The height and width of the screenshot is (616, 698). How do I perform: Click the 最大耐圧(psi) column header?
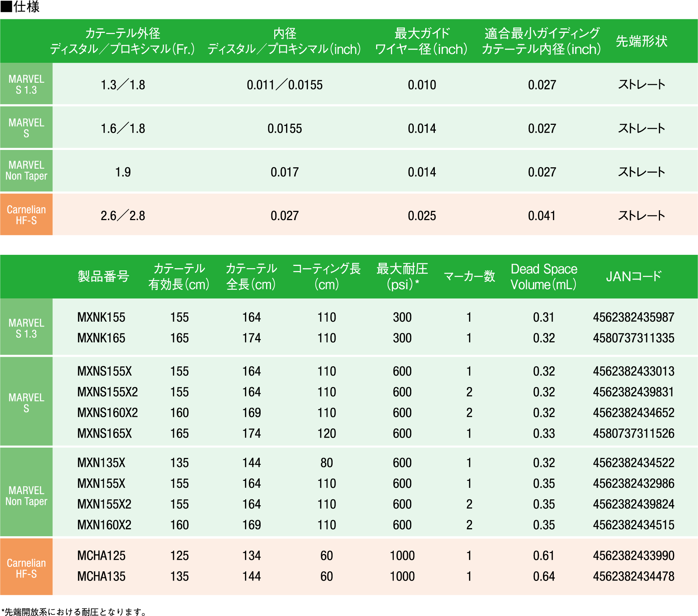tap(402, 277)
